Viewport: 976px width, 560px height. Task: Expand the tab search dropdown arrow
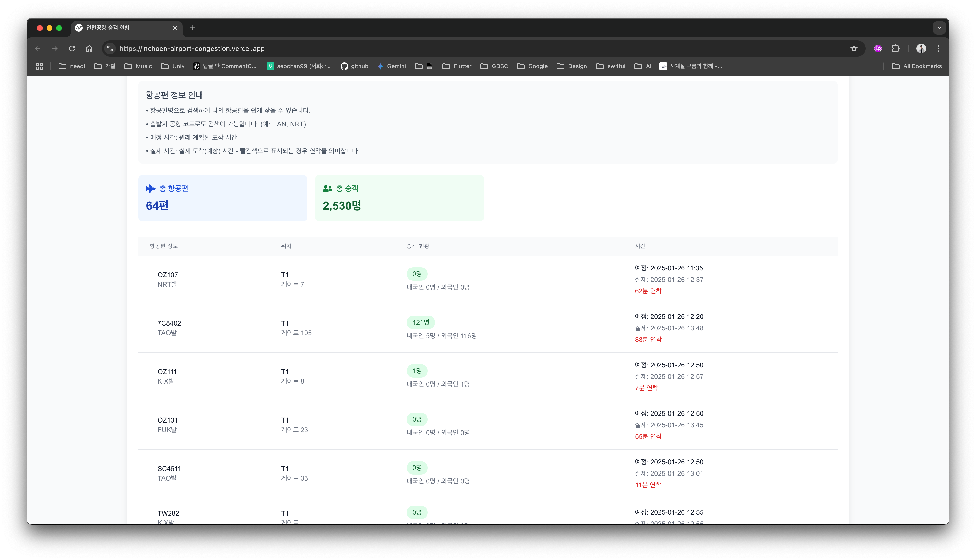pyautogui.click(x=939, y=28)
